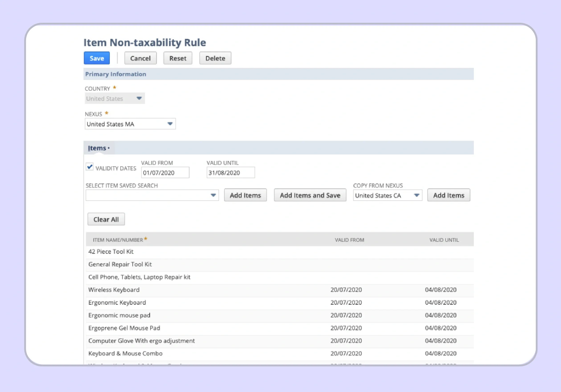Select the General Repair Tool Kit row
The image size is (561, 392).
pyautogui.click(x=280, y=265)
